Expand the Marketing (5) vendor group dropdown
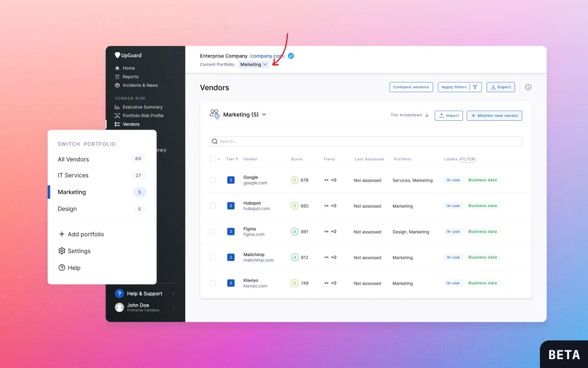588x368 pixels. point(264,114)
